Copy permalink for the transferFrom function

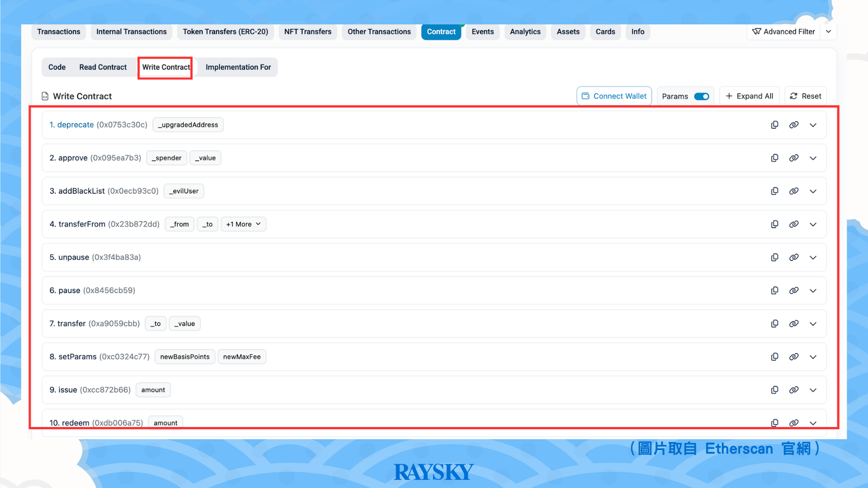click(x=794, y=224)
